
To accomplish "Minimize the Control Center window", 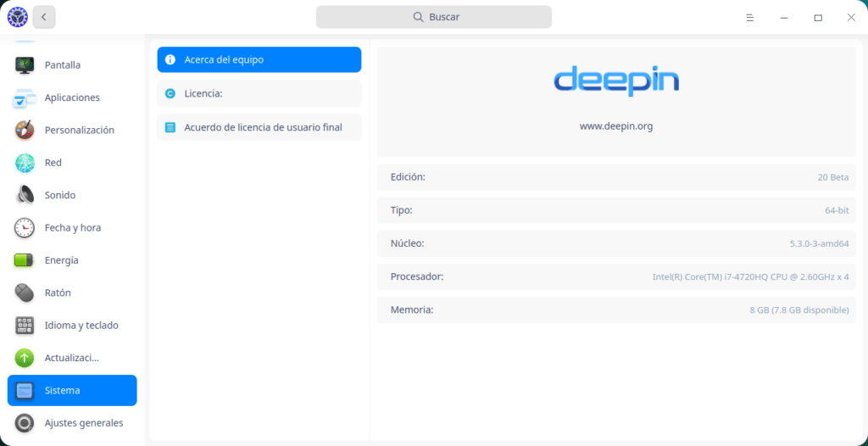I will click(784, 18).
